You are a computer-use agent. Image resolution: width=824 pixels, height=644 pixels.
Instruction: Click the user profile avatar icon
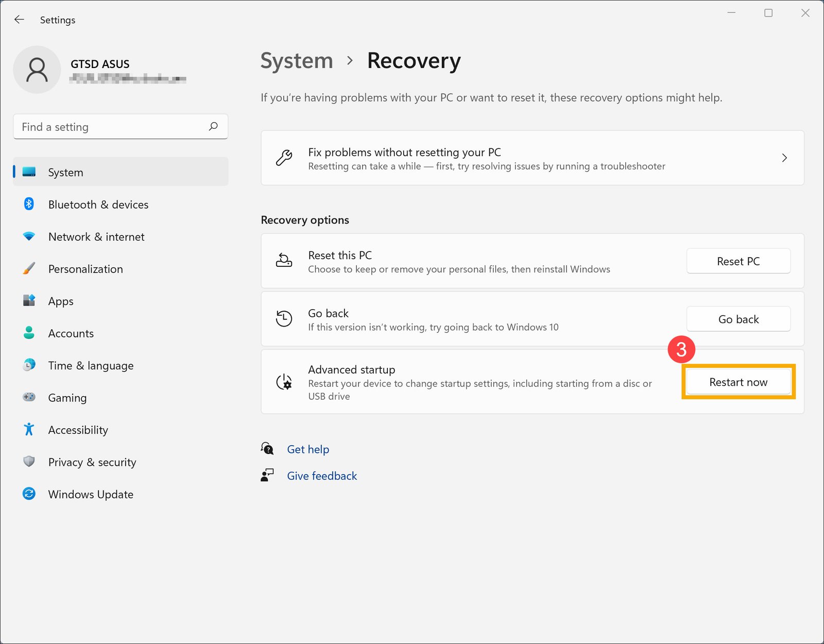[37, 70]
